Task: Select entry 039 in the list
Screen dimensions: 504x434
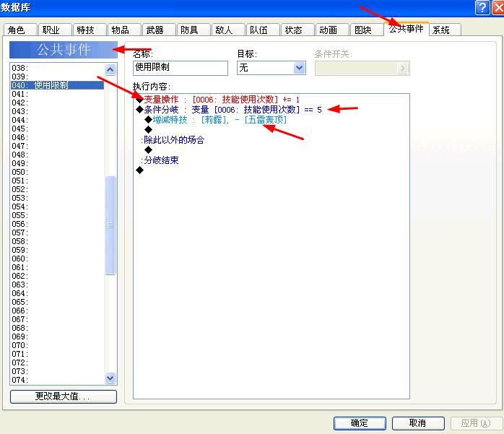Action: click(57, 77)
